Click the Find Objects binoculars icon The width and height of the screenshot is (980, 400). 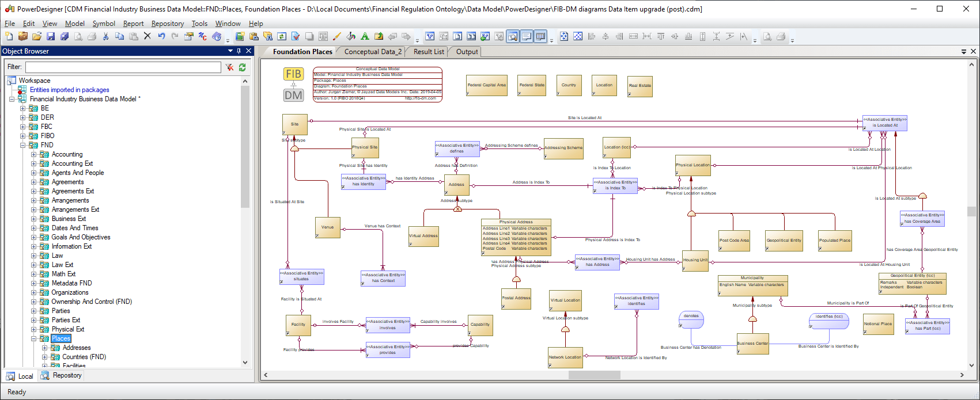[x=268, y=36]
